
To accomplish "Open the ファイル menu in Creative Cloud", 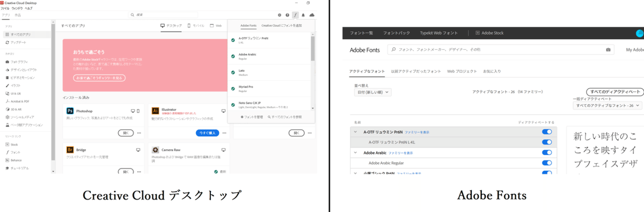I will tap(5, 9).
